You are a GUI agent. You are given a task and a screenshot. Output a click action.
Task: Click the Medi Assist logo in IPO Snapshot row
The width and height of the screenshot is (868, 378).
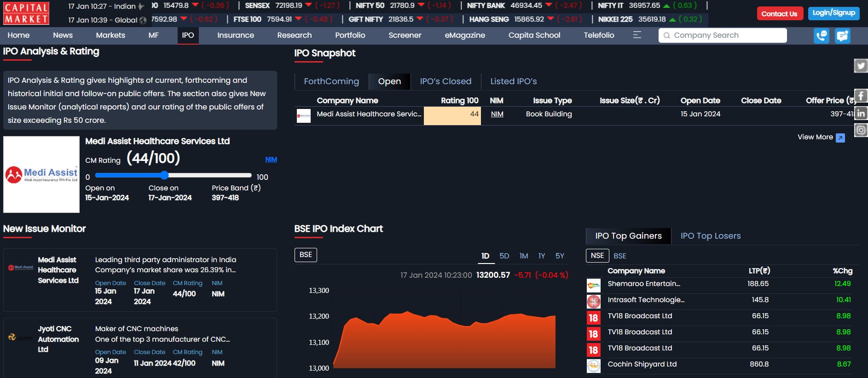(304, 116)
